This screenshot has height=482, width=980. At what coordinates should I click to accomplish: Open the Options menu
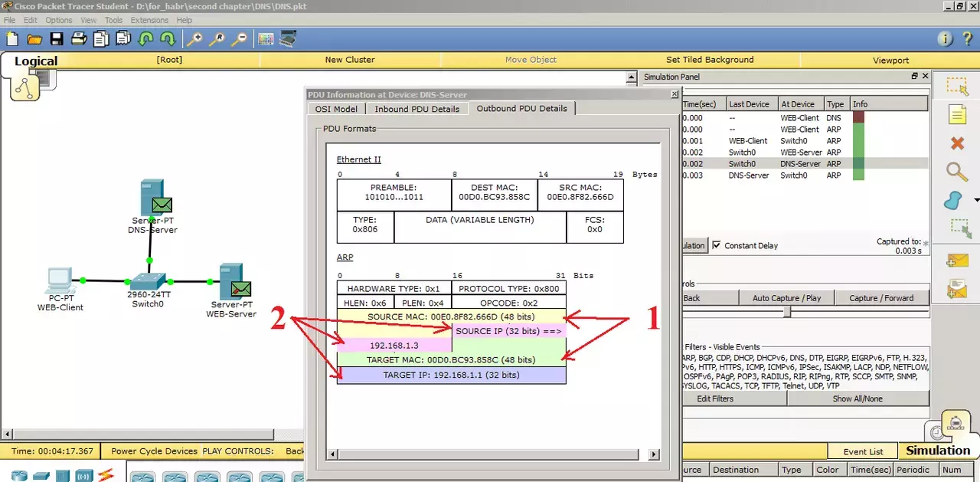tap(59, 20)
